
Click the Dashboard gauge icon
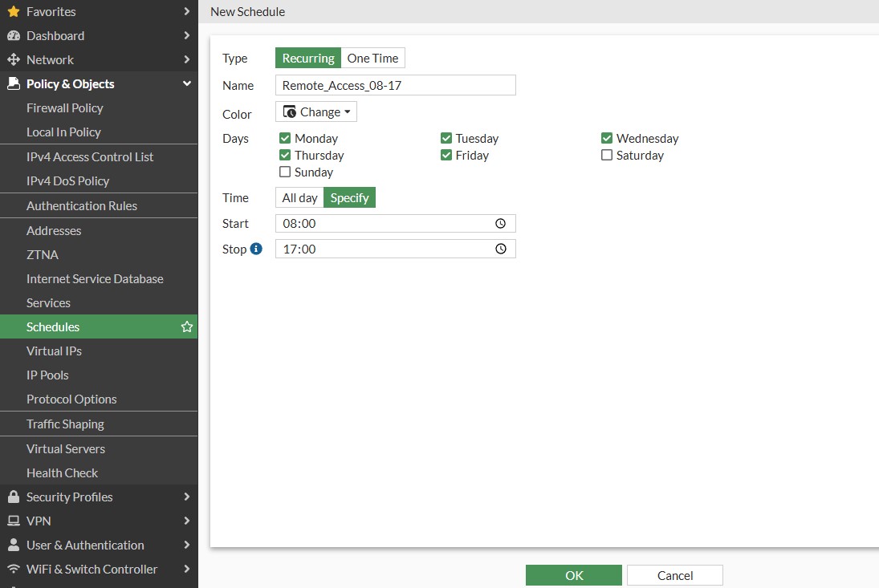pyautogui.click(x=14, y=35)
